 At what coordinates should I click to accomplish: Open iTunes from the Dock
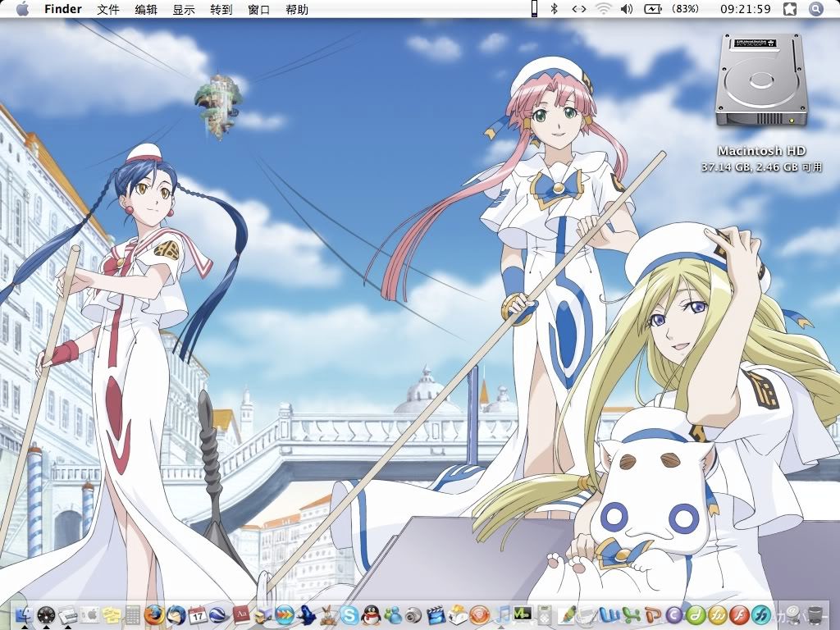pyautogui.click(x=501, y=615)
